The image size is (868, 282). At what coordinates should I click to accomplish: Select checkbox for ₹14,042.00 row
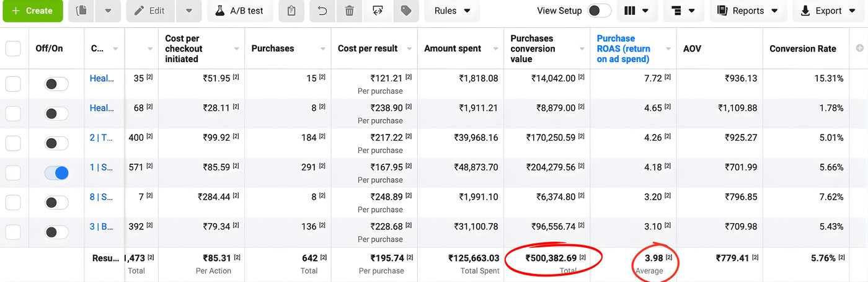[x=13, y=84]
